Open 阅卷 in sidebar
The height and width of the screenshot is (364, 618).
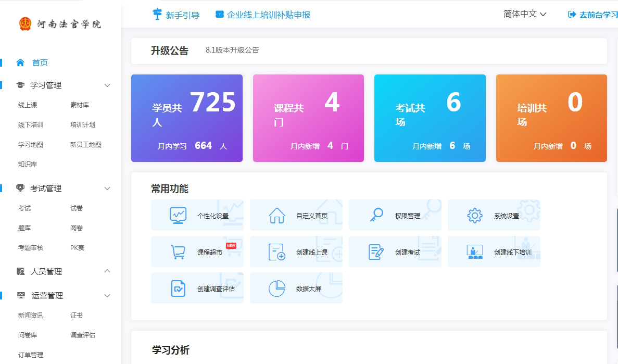click(77, 228)
